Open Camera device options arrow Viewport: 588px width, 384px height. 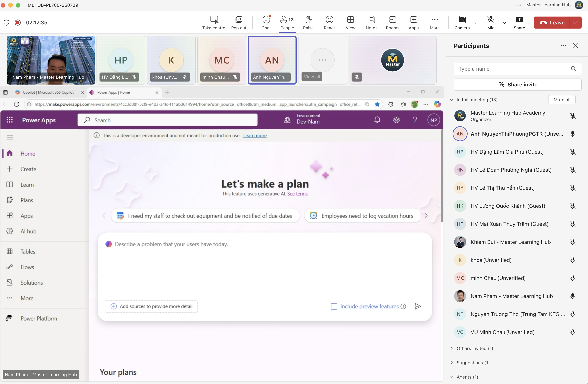476,23
